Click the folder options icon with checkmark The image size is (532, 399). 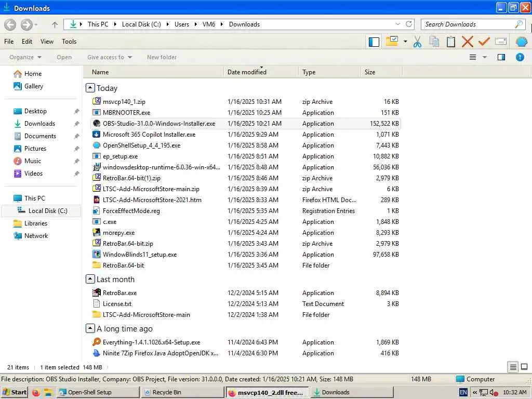[x=392, y=42]
